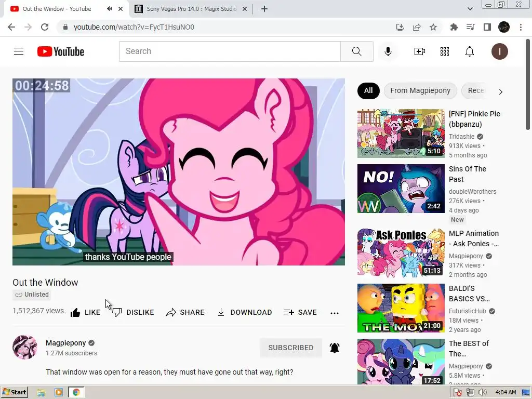Switch to Out the Window YouTube tab
This screenshot has height=399, width=532.
[x=57, y=9]
